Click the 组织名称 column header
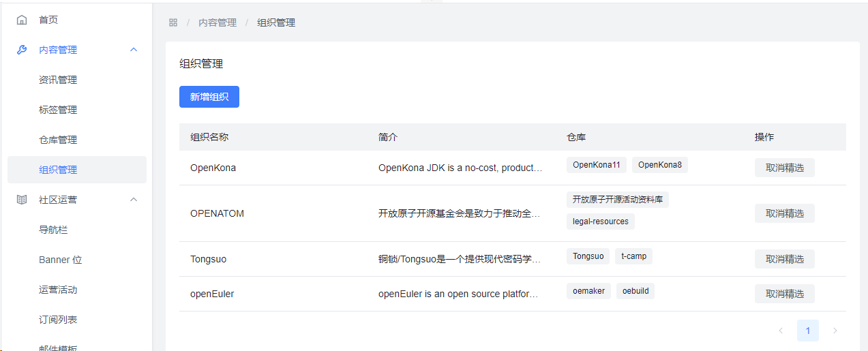The image size is (868, 351). click(x=209, y=137)
